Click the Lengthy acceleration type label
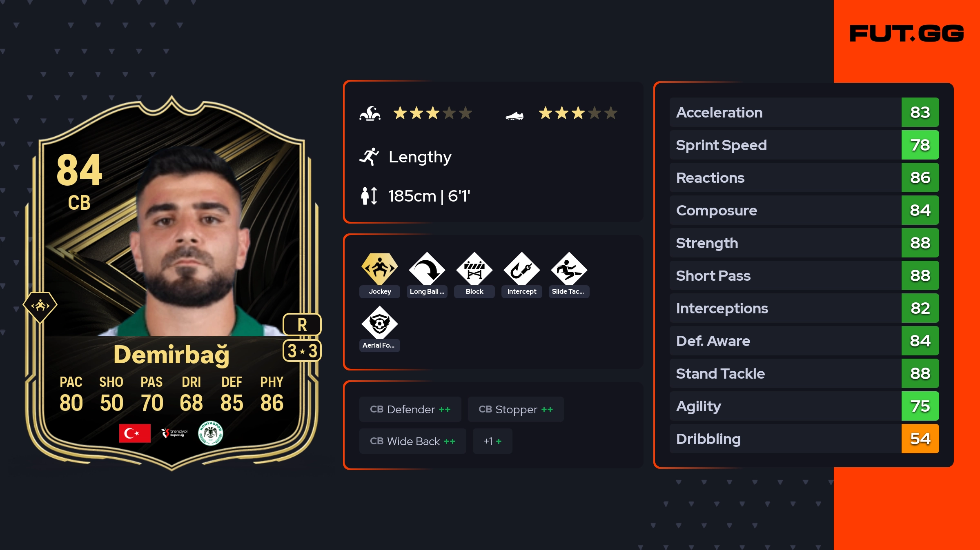The image size is (980, 550). [420, 157]
